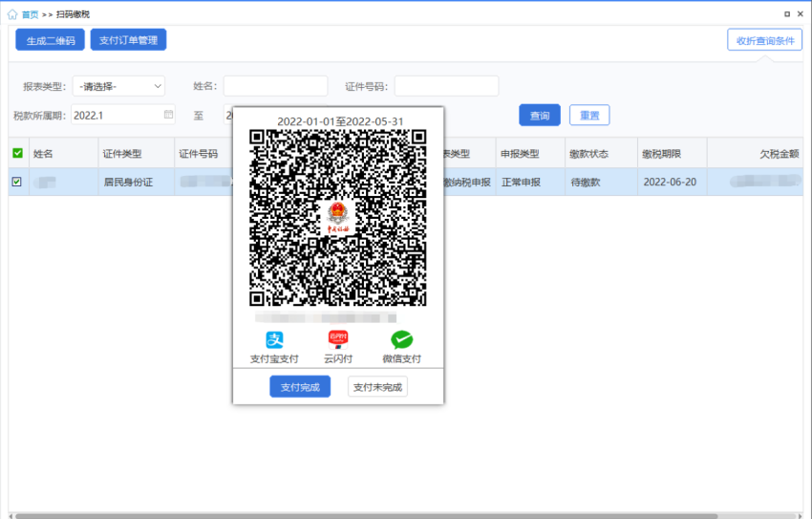Focus the 姓名 input field
The image size is (812, 519).
point(275,86)
